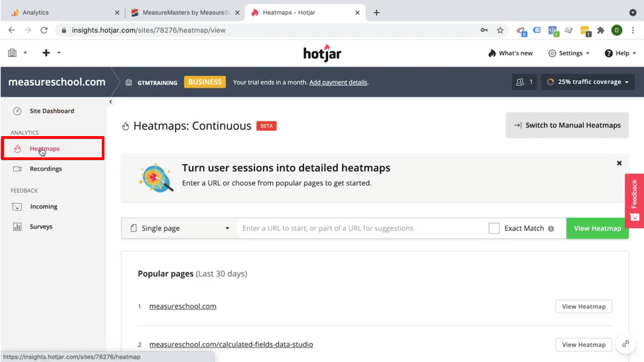Open the measureschool.com popular page link

click(x=183, y=306)
